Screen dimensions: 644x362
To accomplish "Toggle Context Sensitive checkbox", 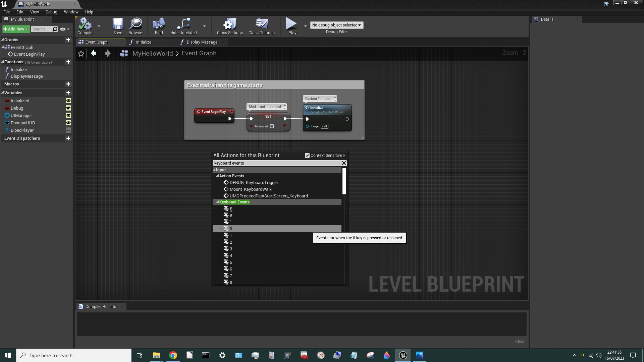I will (x=307, y=156).
